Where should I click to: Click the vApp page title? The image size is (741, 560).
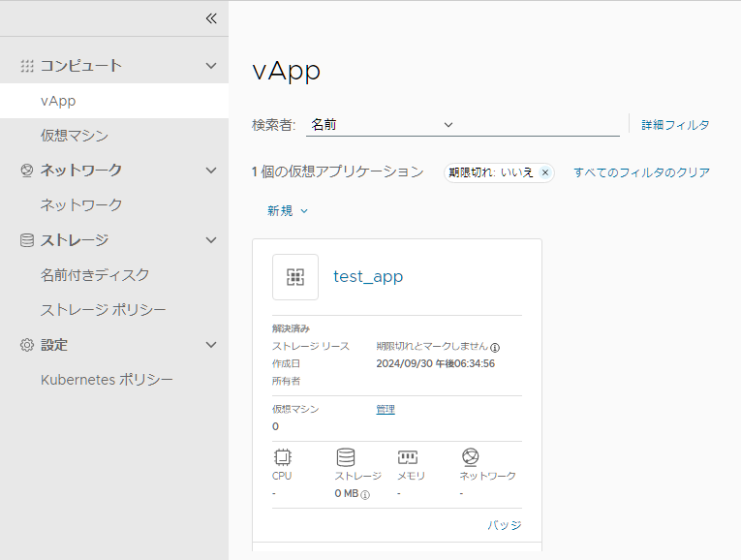tap(287, 71)
